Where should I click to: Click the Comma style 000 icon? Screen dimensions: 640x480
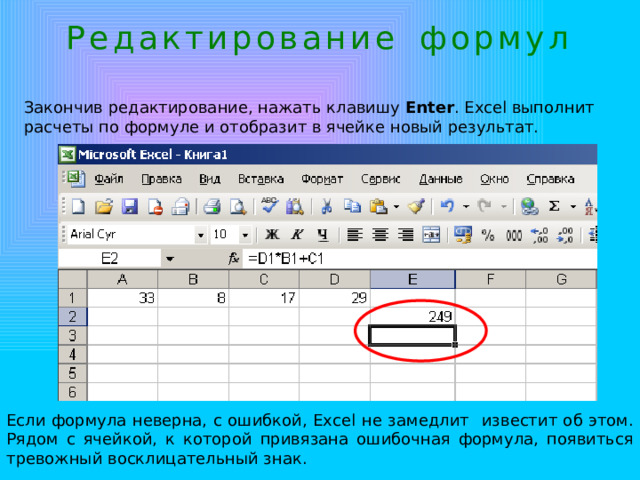514,236
